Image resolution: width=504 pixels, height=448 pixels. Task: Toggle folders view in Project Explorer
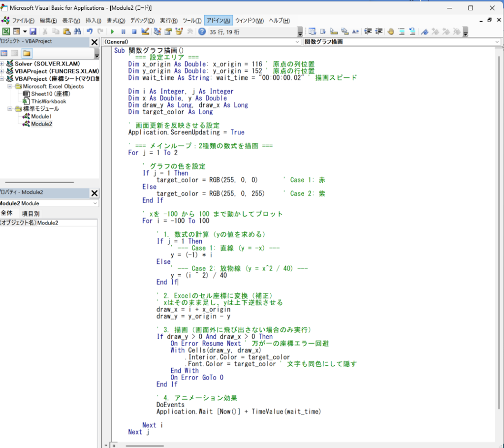[27, 53]
